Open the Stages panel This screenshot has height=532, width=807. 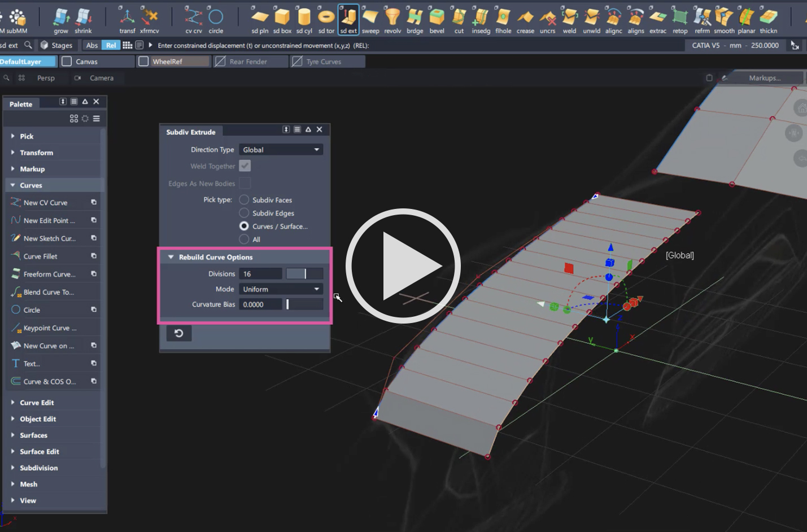coord(56,45)
